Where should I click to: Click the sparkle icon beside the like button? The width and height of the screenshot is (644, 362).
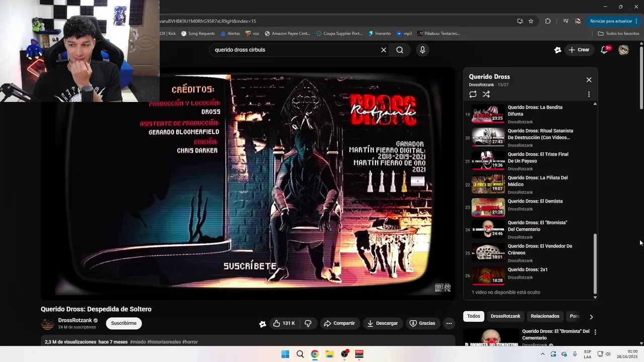[x=262, y=324]
